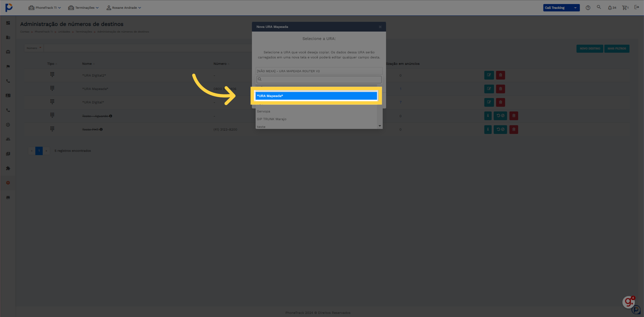This screenshot has width=644, height=317.
Task: Go to previous page arrow in pagination
Action: click(32, 151)
